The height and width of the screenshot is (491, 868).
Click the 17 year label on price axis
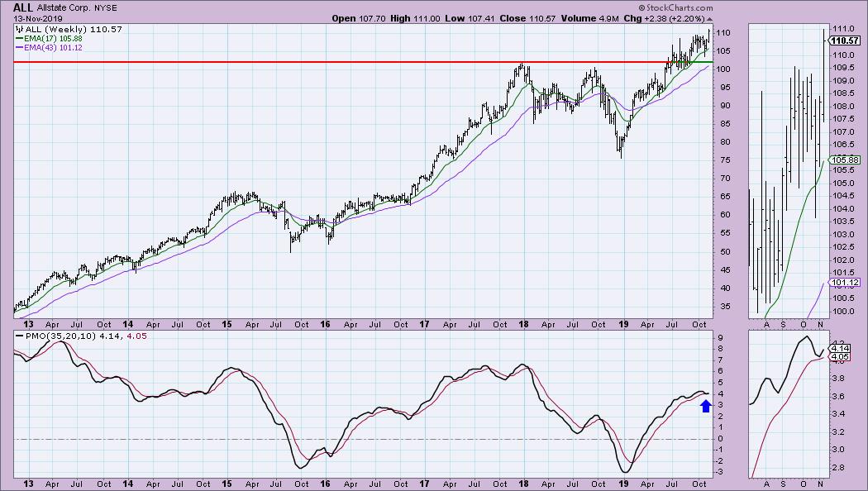coord(424,324)
